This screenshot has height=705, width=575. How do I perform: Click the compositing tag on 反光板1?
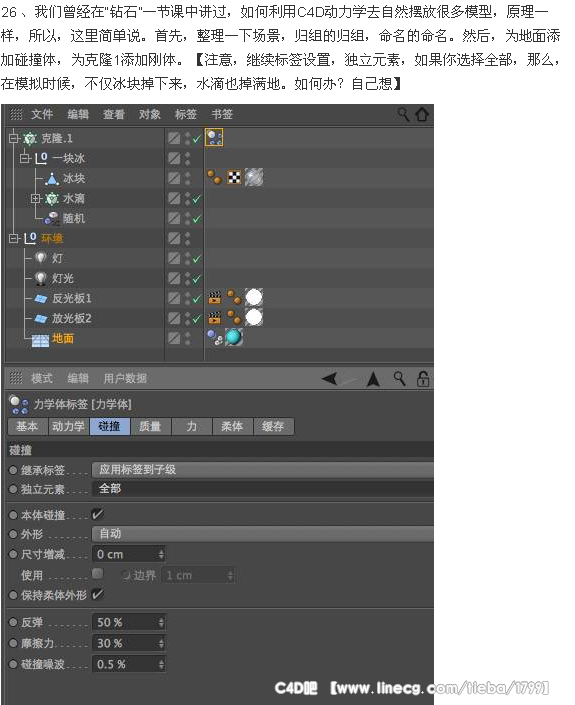[215, 298]
